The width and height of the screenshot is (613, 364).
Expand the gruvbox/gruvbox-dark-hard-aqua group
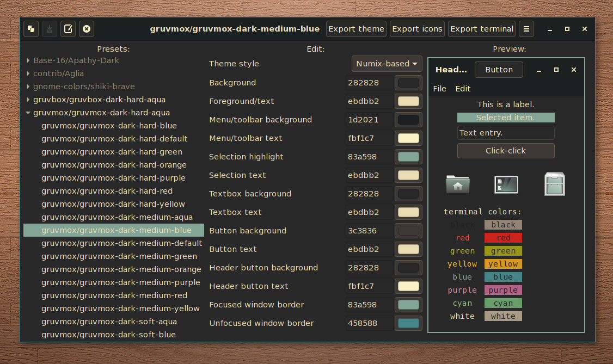point(28,100)
